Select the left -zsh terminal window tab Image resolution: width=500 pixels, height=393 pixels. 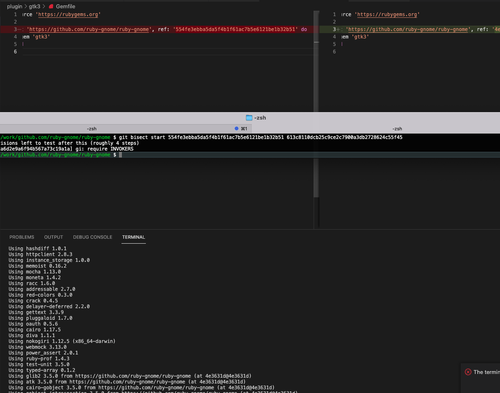126,128
